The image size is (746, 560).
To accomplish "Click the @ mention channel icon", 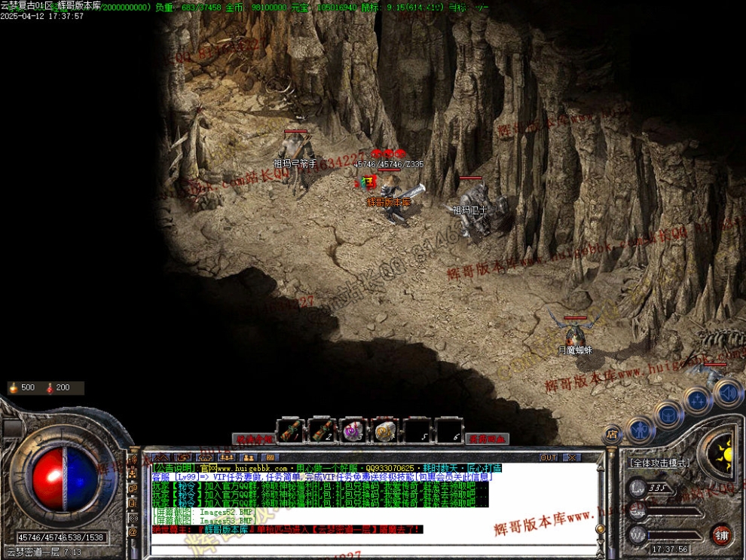I will [133, 532].
